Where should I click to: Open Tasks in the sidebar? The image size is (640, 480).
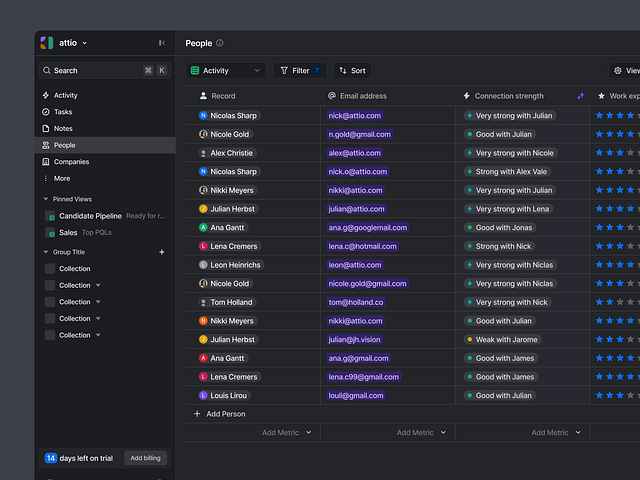point(62,112)
